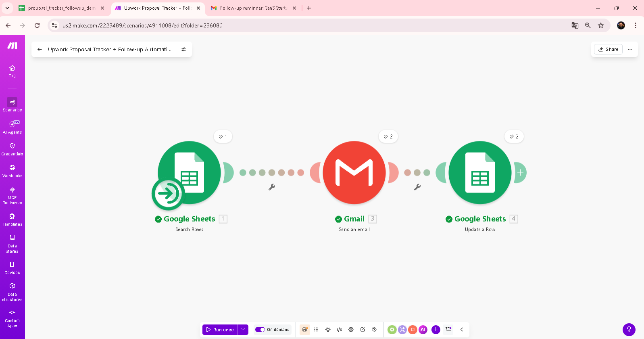The height and width of the screenshot is (339, 644).
Task: Open the browser zoom magnifier icon
Action: point(588,25)
